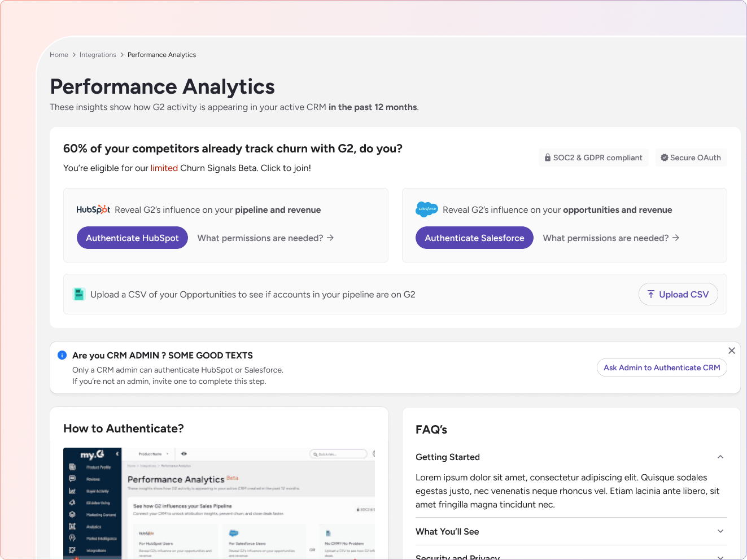Click the Authenticate Salesforce button
Screen dimensions: 747x560
474,238
